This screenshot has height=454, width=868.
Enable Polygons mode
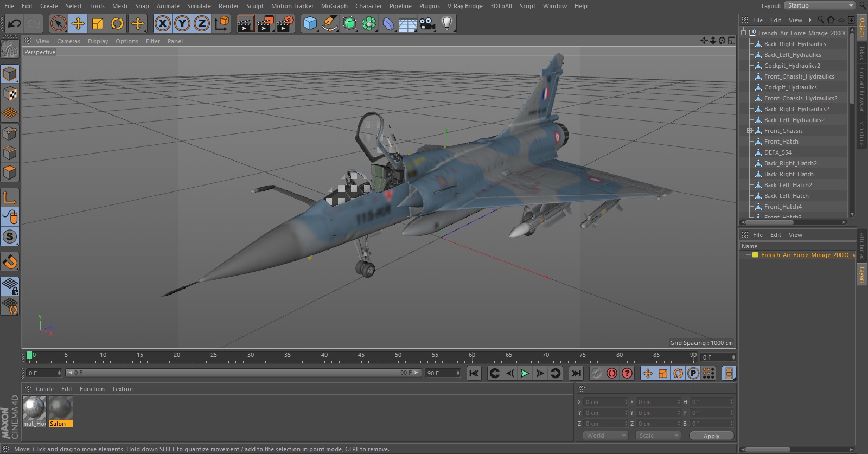point(10,172)
